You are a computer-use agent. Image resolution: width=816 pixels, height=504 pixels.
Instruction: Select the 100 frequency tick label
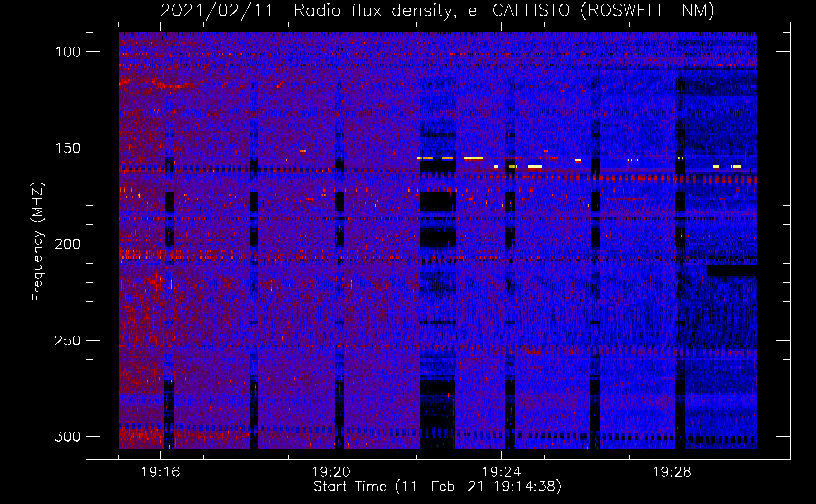(x=68, y=52)
